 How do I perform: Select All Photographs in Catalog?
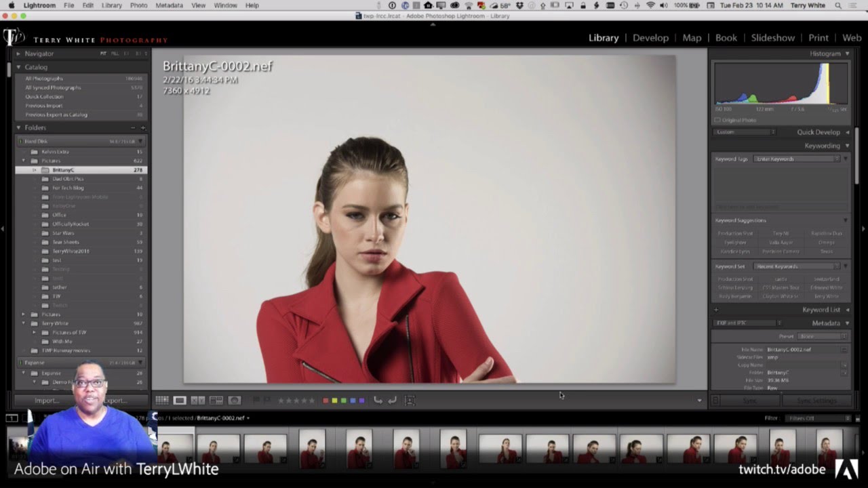click(83, 79)
